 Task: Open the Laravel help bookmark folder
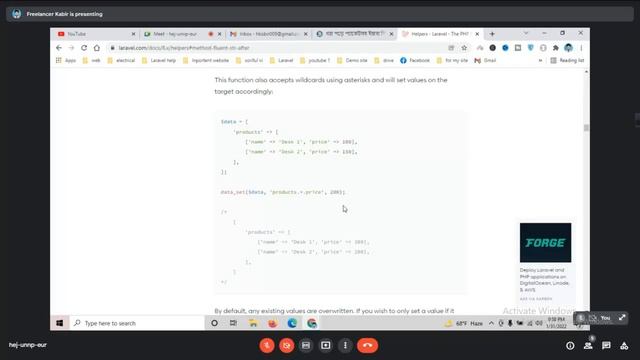(159, 60)
